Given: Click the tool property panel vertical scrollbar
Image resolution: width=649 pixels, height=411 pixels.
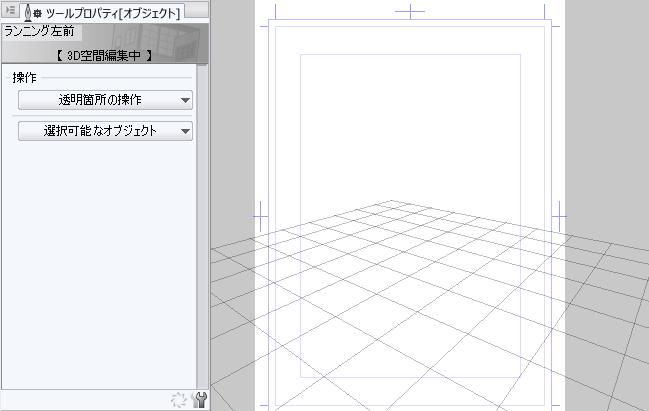Looking at the screenshot, I should pyautogui.click(x=202, y=226).
